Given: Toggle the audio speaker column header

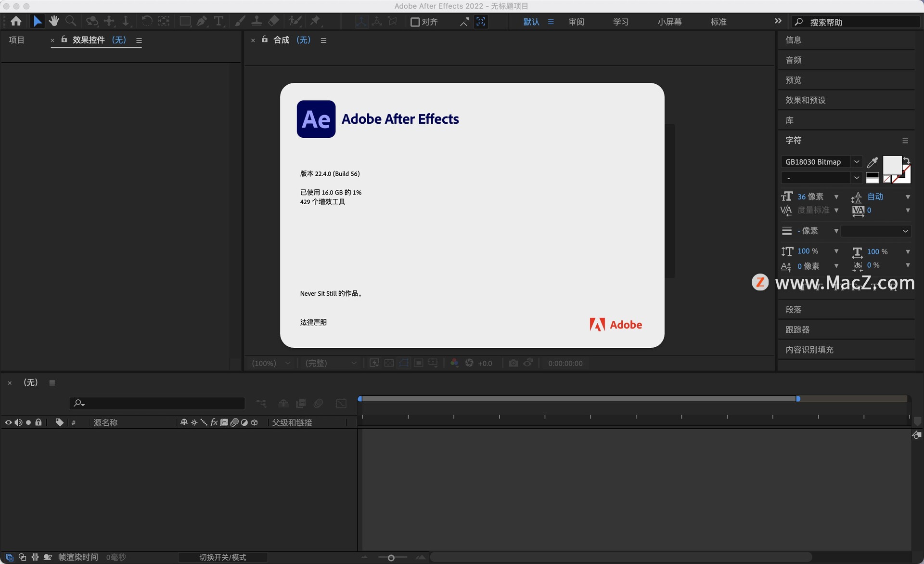Looking at the screenshot, I should point(18,422).
